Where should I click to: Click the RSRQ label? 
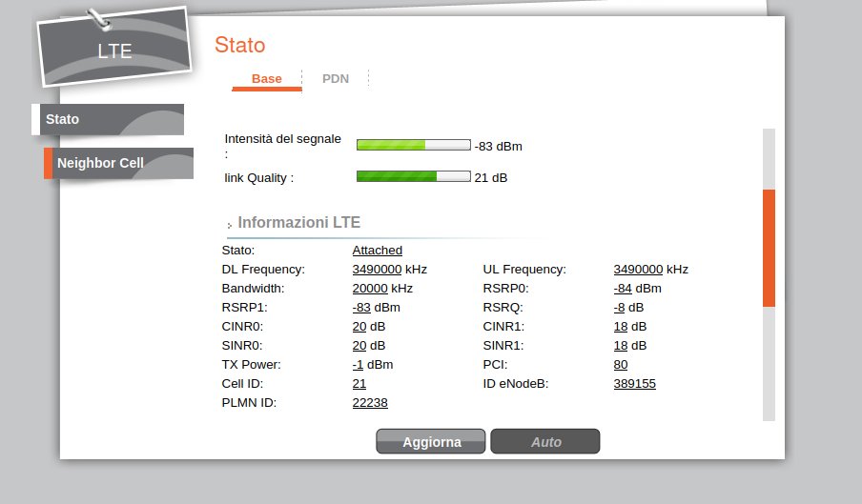click(x=503, y=308)
